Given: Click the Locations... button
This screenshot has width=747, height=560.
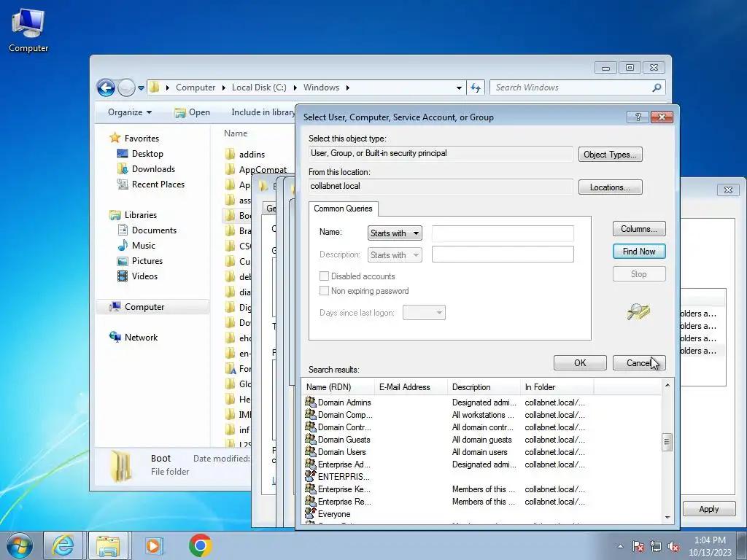Looking at the screenshot, I should 611,187.
